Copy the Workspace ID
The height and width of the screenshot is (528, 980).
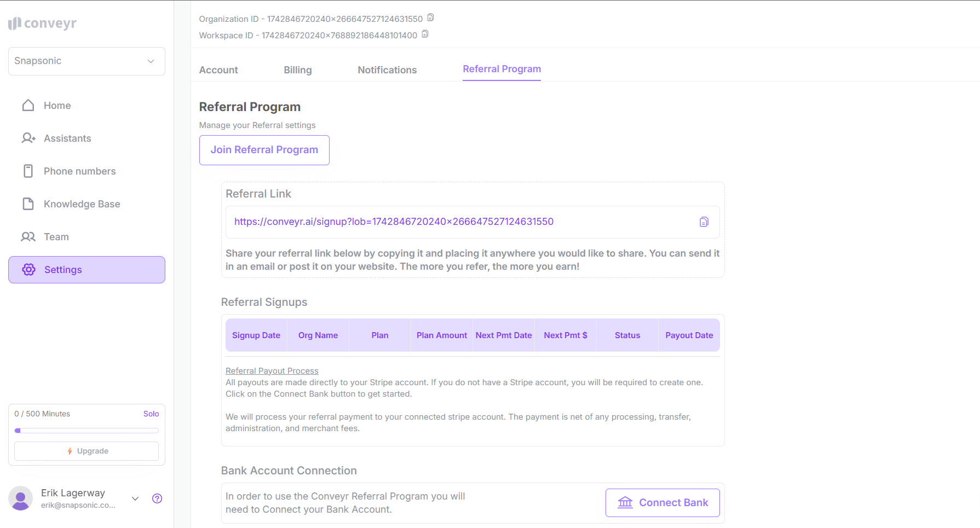pos(425,34)
